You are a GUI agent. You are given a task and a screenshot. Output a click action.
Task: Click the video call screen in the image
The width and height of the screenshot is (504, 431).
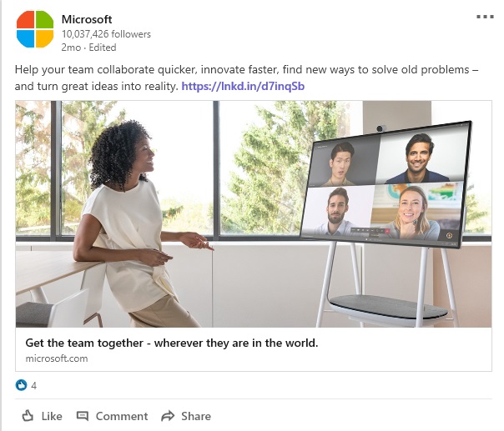386,185
